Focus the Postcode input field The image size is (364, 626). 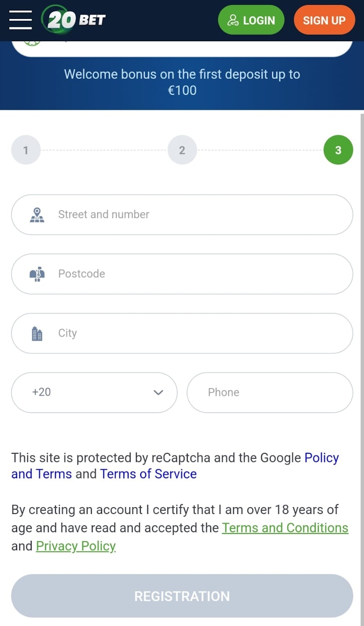point(182,274)
